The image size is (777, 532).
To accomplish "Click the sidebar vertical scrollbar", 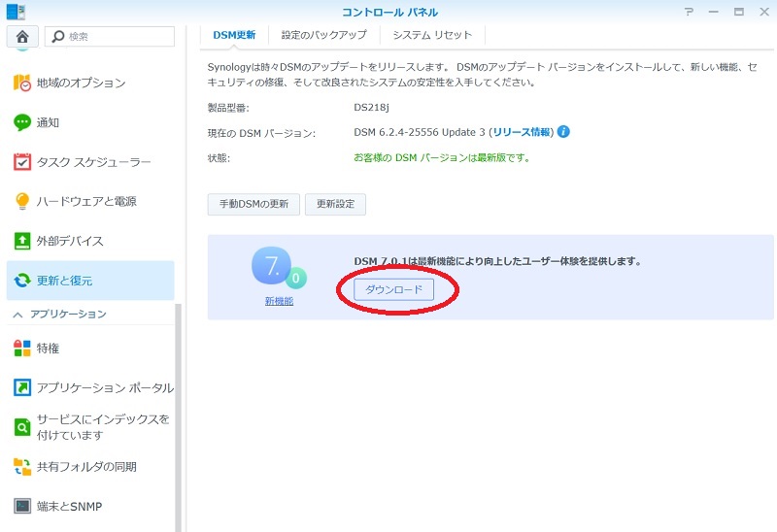I will pos(178,417).
